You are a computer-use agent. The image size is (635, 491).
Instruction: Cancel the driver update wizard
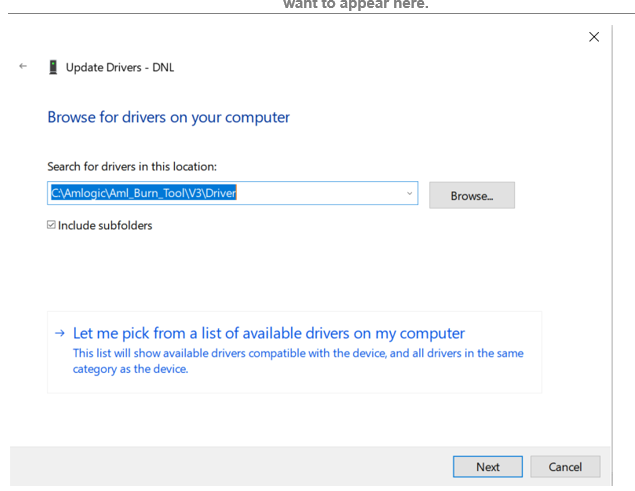565,467
